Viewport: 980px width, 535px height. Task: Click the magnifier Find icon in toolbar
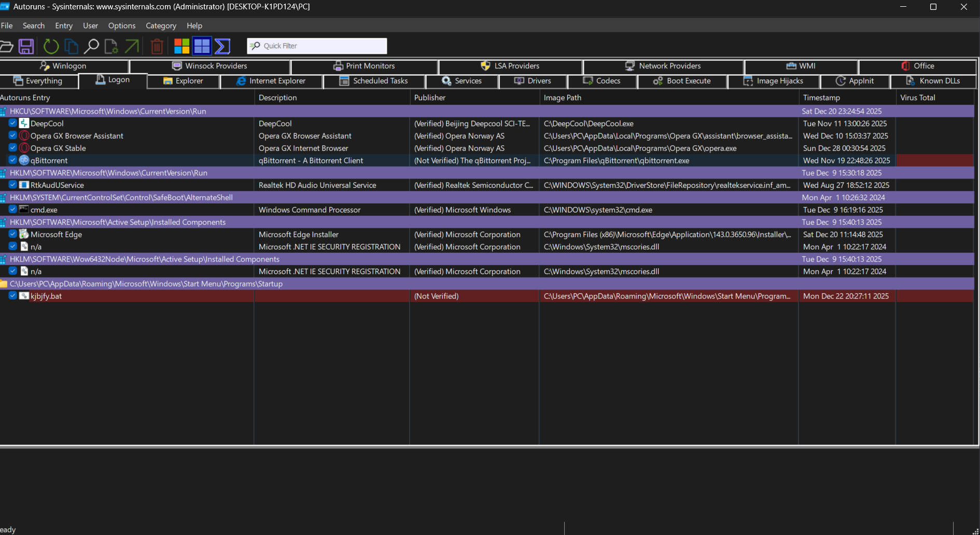click(91, 46)
